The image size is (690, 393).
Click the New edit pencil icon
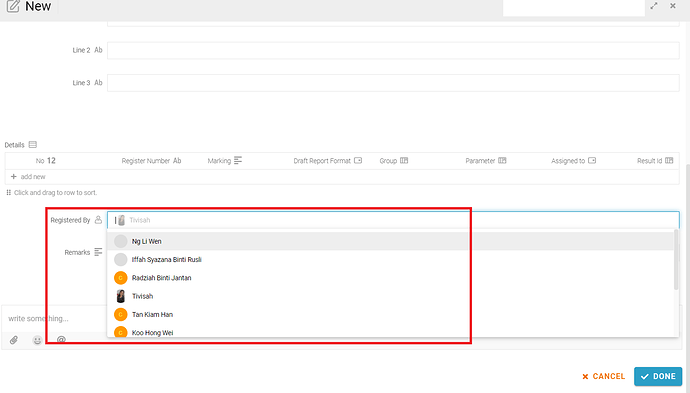[13, 6]
